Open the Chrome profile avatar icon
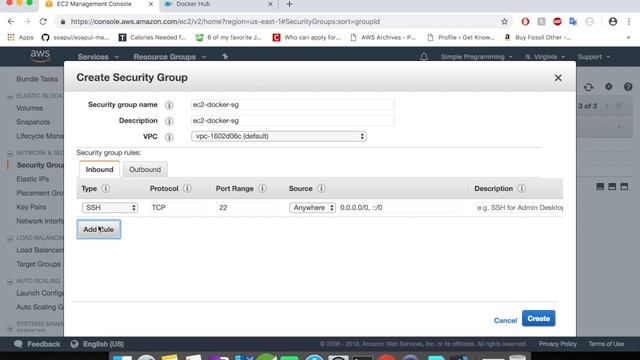Screen dimensions: 640x360 pos(613,22)
